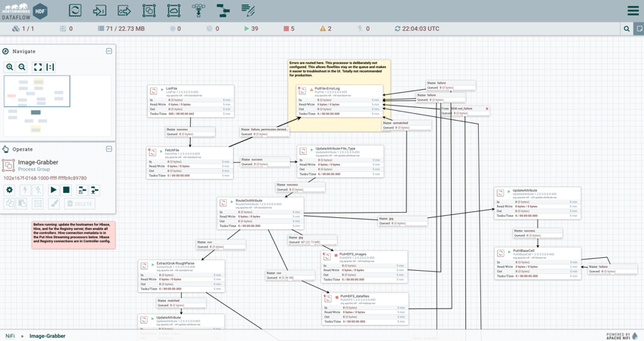Stop the Image-Grabber process group

point(66,190)
